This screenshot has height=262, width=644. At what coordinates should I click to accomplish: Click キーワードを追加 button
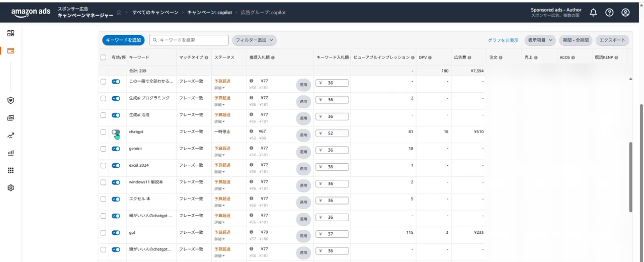[123, 40]
